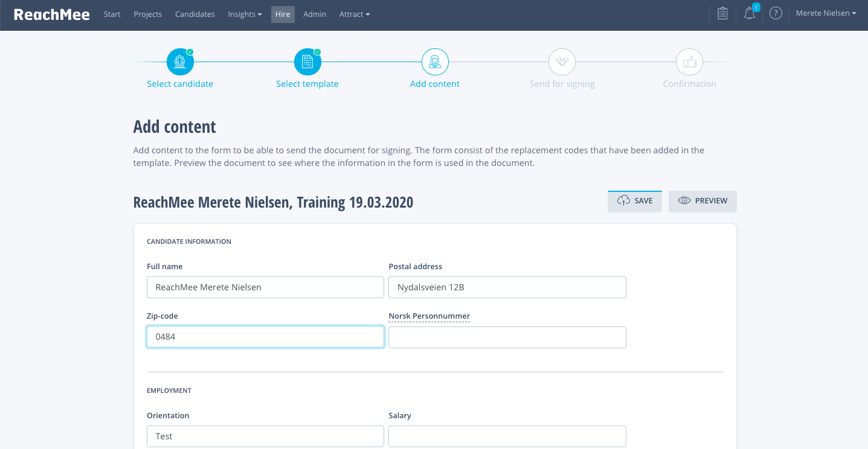The height and width of the screenshot is (449, 868).
Task: Go to Start in the navigation
Action: (x=112, y=14)
